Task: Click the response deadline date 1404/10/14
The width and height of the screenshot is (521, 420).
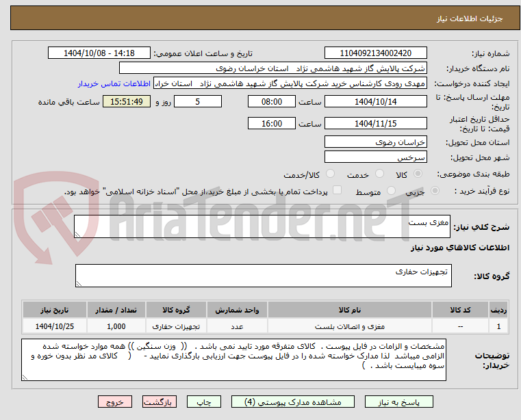Action: [x=375, y=102]
